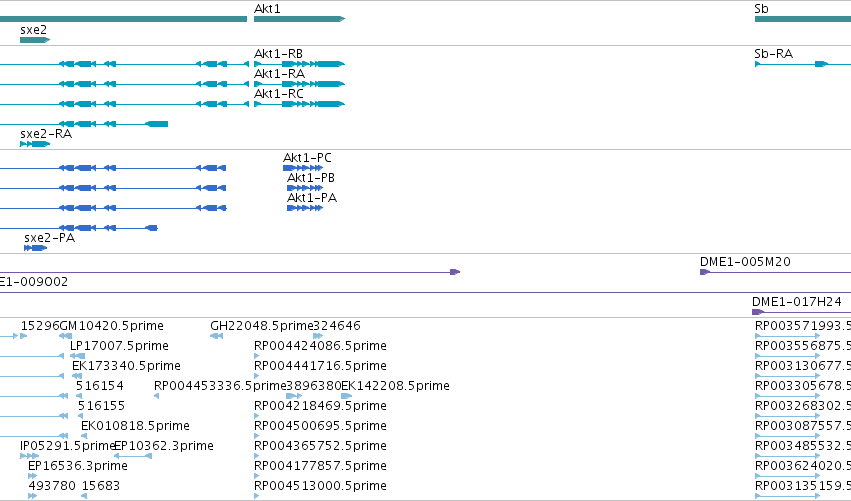Click the Akt1-RC transcript label
This screenshot has width=851, height=501.
point(279,94)
